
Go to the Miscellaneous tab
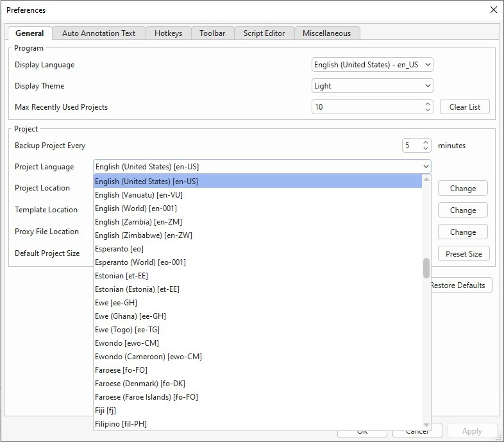click(327, 33)
